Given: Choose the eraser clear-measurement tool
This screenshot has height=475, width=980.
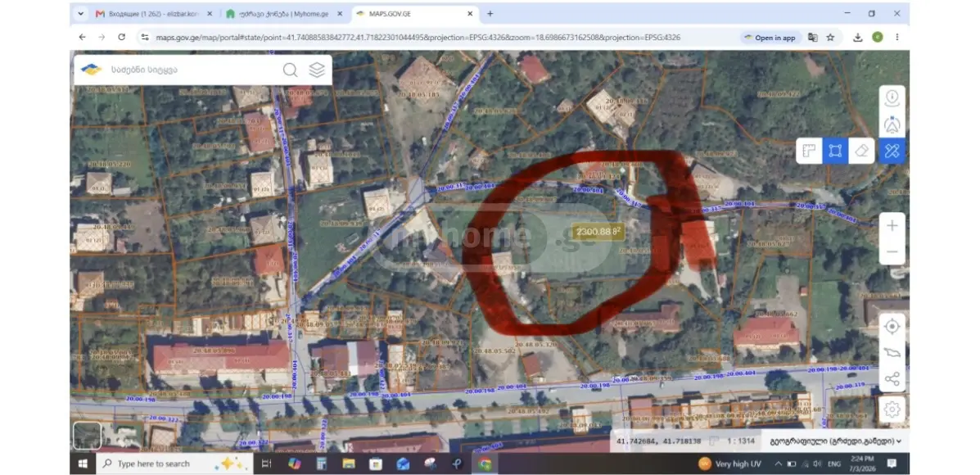Looking at the screenshot, I should (861, 151).
